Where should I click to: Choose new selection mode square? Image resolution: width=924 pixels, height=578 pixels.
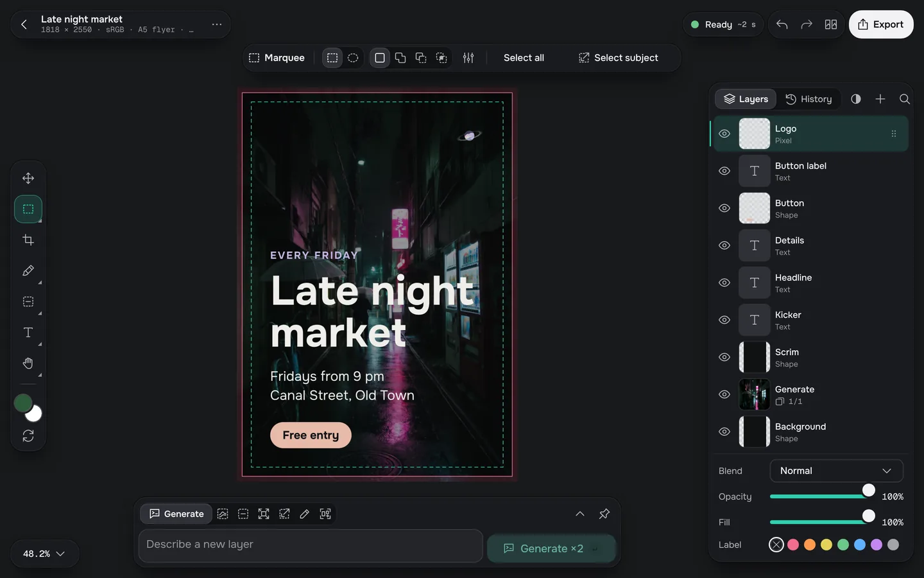coord(380,58)
